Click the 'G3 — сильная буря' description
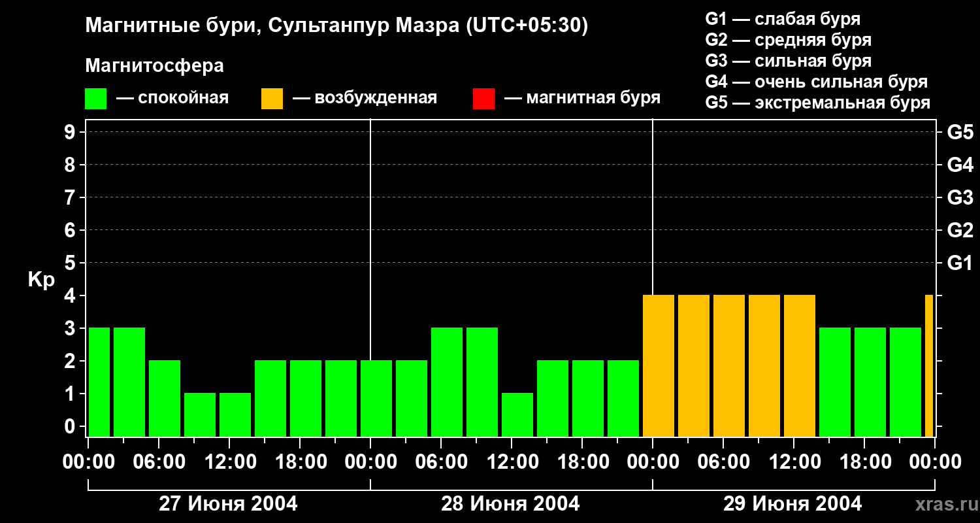980x523 pixels. pyautogui.click(x=789, y=61)
